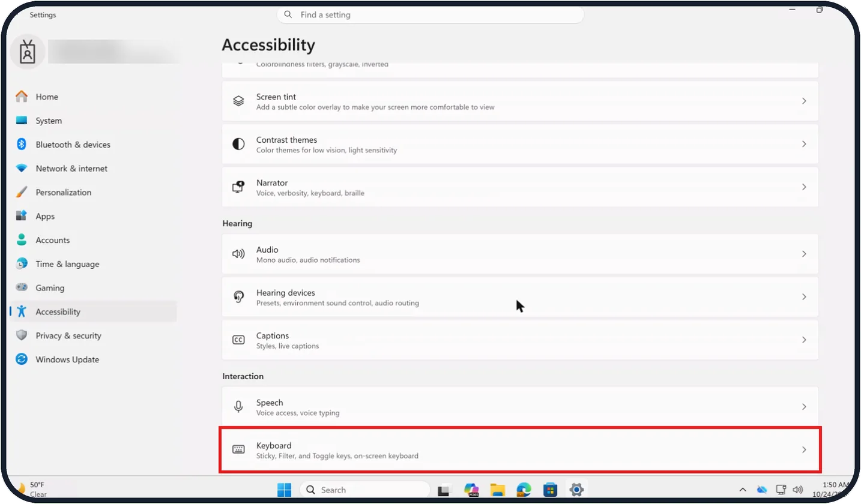Viewport: 861px width, 504px height.
Task: Click the Apps icon in sidebar
Action: pos(22,216)
